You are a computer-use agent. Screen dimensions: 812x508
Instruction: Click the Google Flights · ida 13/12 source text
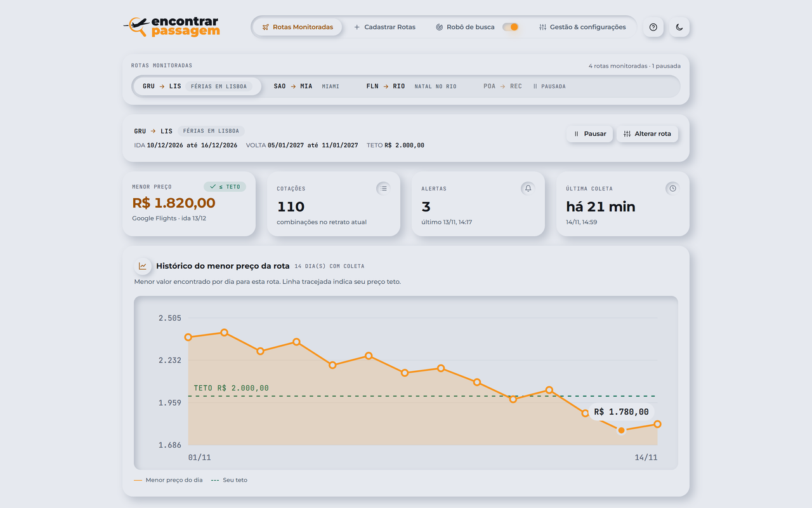tap(169, 218)
